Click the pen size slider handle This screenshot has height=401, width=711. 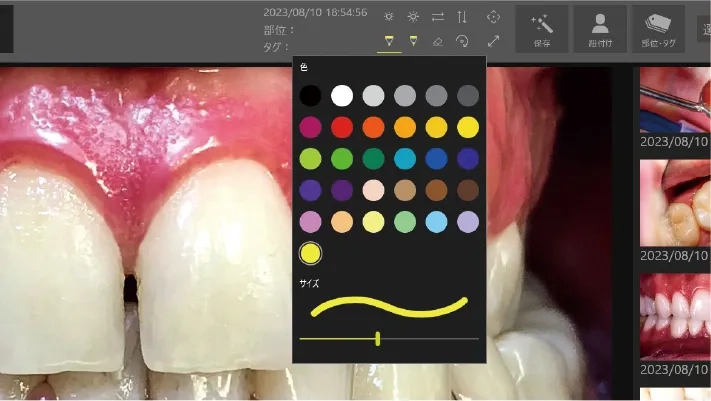pos(378,339)
